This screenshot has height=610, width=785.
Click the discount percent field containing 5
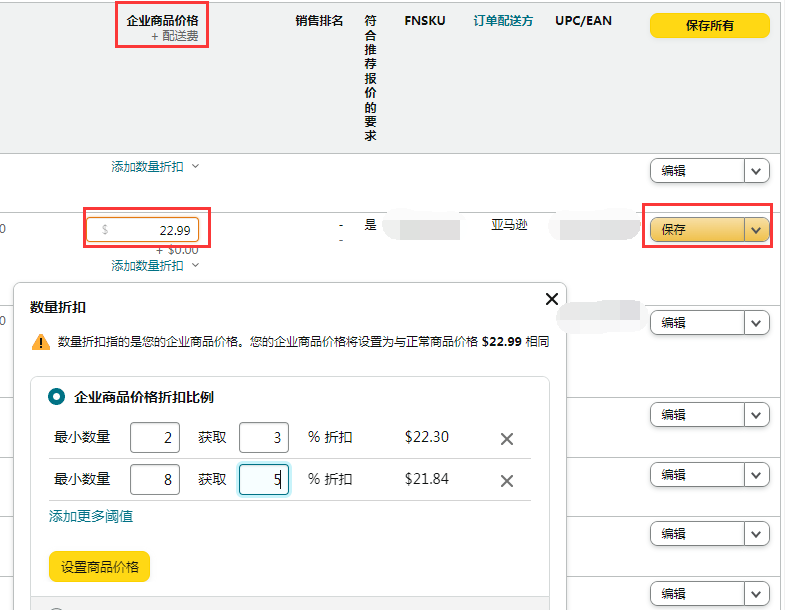[x=264, y=480]
